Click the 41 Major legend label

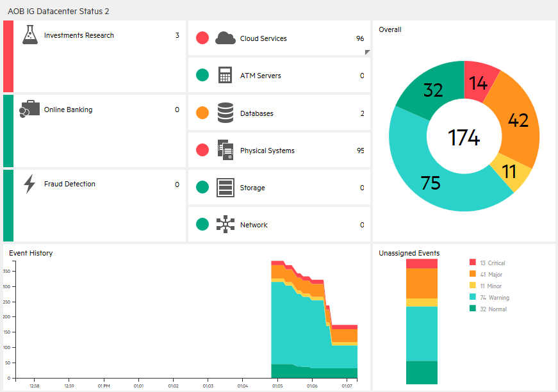(491, 275)
